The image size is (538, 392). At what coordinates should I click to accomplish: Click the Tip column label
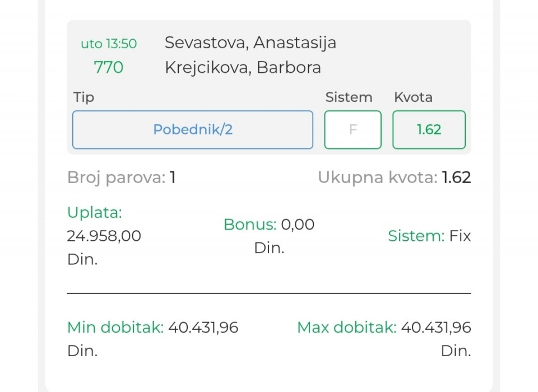coord(84,97)
